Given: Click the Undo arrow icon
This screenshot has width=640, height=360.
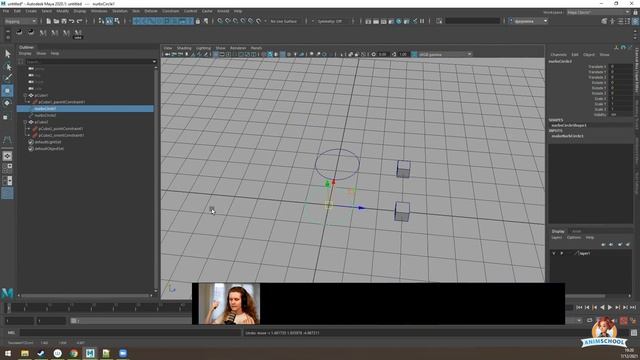Looking at the screenshot, I should point(72,21).
